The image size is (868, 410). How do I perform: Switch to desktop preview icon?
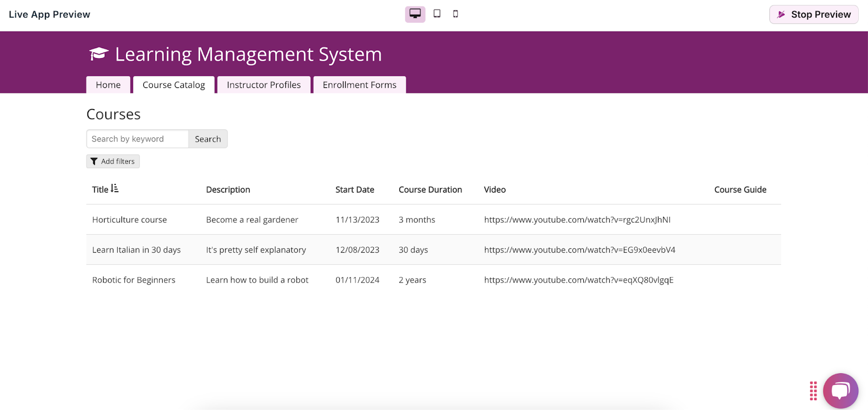(x=415, y=14)
